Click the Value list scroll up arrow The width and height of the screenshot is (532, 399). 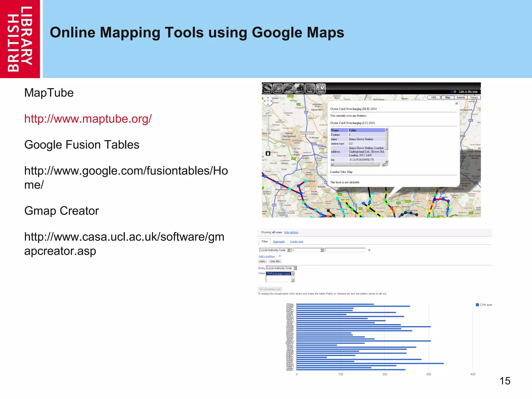pyautogui.click(x=293, y=274)
